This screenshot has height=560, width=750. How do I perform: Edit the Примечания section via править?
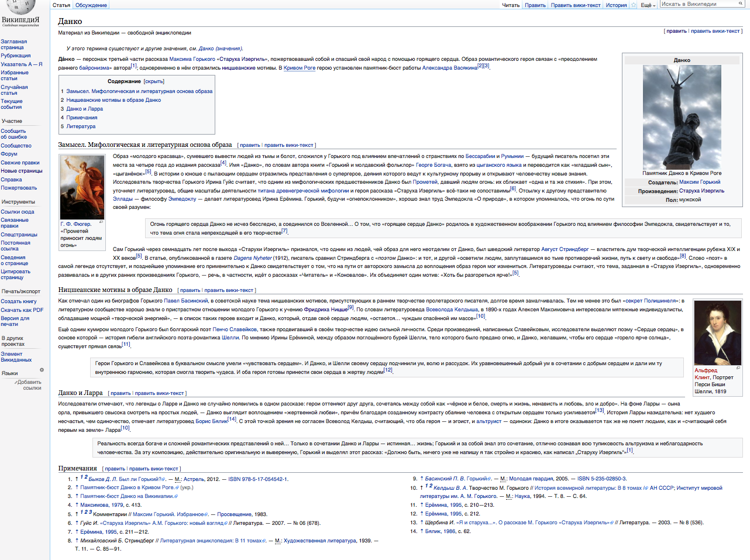coord(115,469)
